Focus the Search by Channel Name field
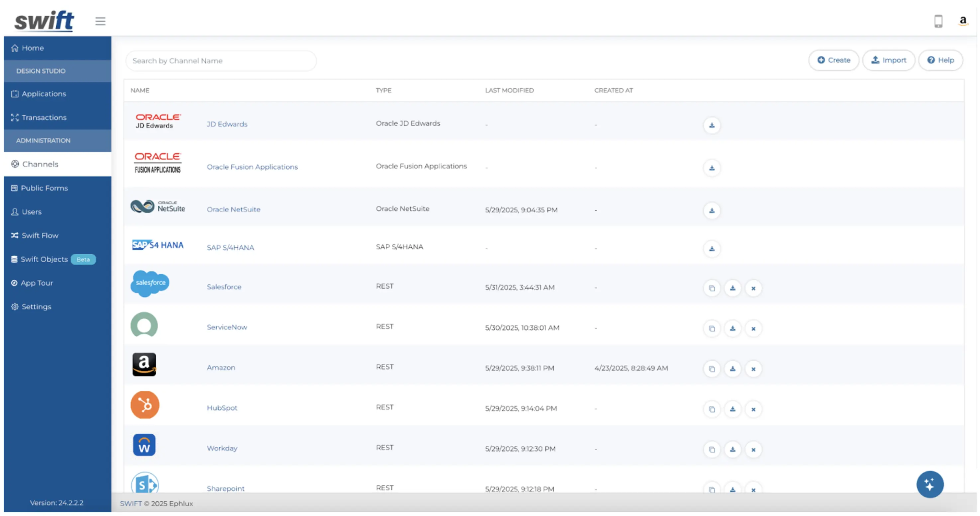 coord(221,61)
